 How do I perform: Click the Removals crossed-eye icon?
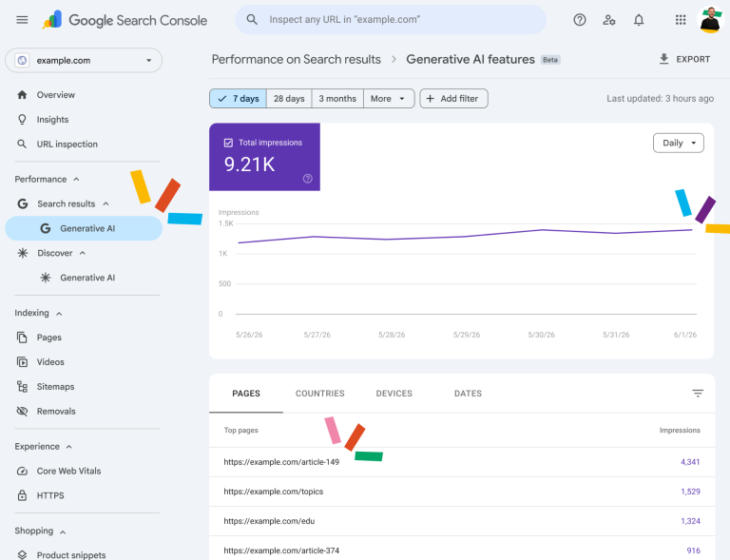[22, 411]
